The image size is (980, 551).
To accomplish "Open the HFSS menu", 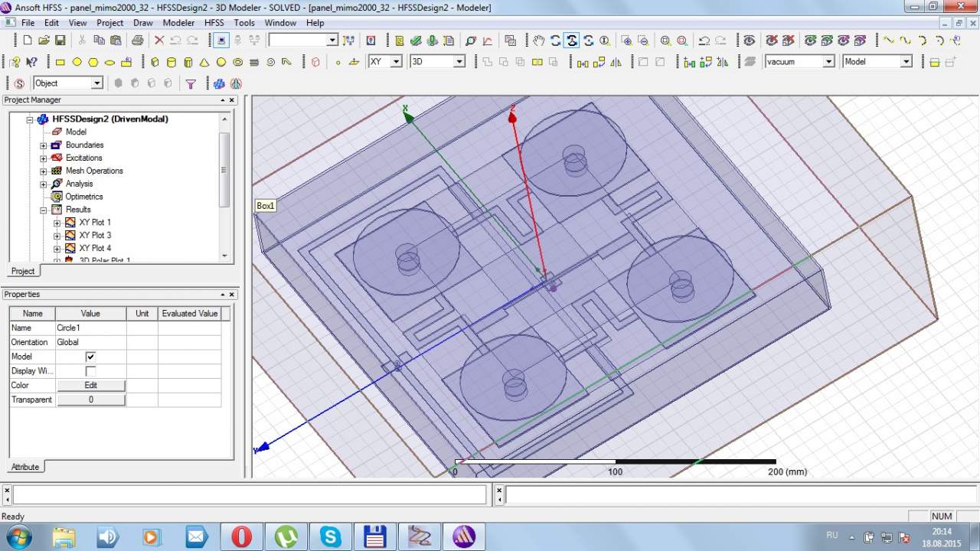I will [x=214, y=23].
